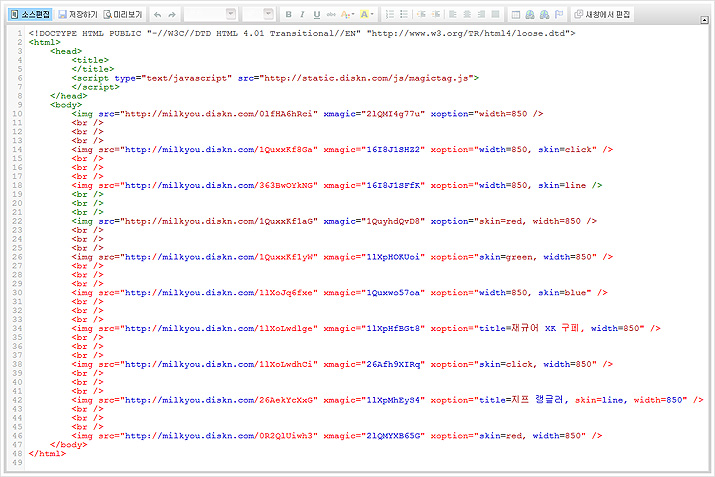Click the opening <body> tag
Viewport: 715px width, 477px height.
click(66, 105)
